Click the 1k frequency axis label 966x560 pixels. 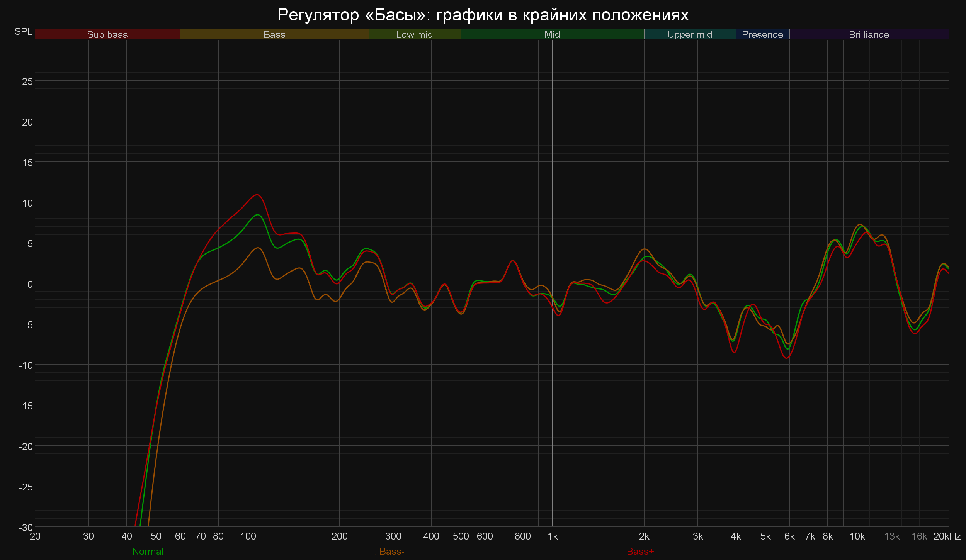553,536
